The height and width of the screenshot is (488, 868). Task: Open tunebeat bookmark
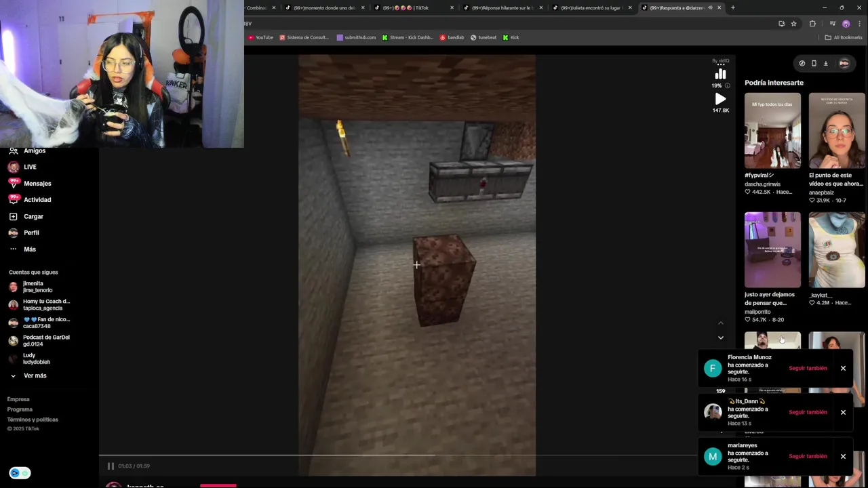point(484,37)
